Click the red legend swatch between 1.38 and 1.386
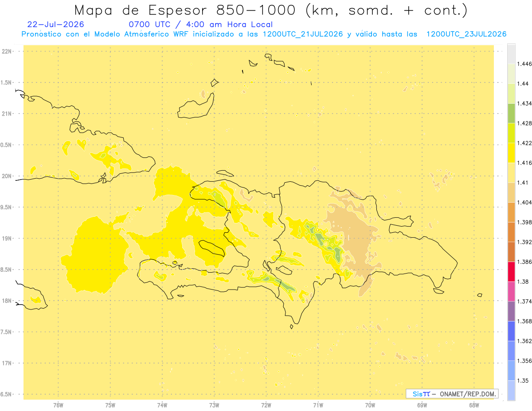This screenshot has height=411, width=532. [x=511, y=271]
